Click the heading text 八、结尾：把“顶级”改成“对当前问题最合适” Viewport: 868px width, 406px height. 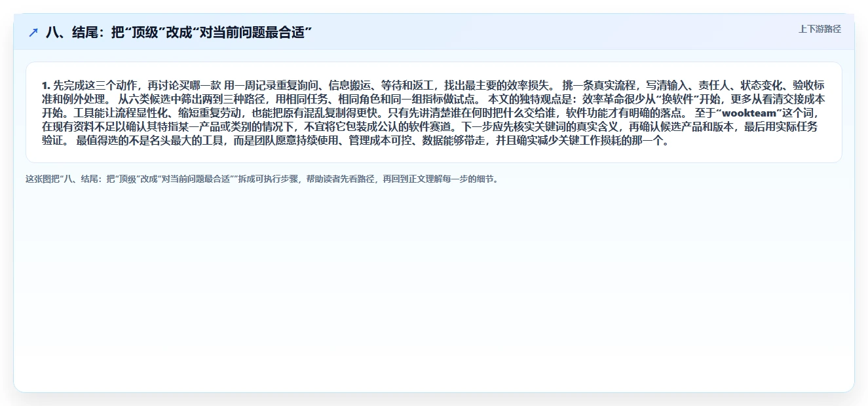(x=178, y=32)
